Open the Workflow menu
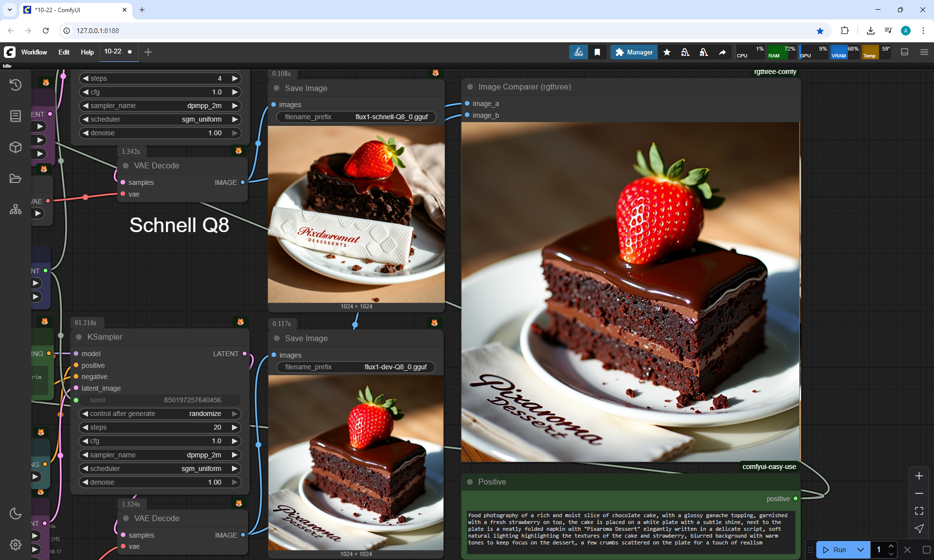 34,52
